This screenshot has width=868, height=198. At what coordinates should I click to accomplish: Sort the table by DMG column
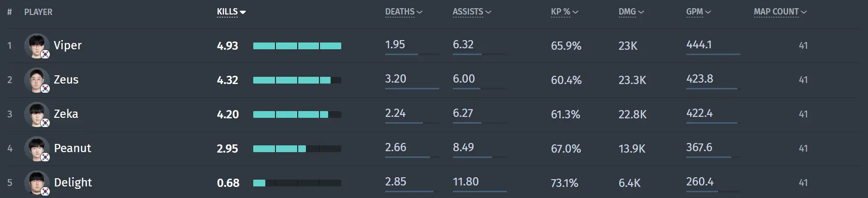[631, 12]
